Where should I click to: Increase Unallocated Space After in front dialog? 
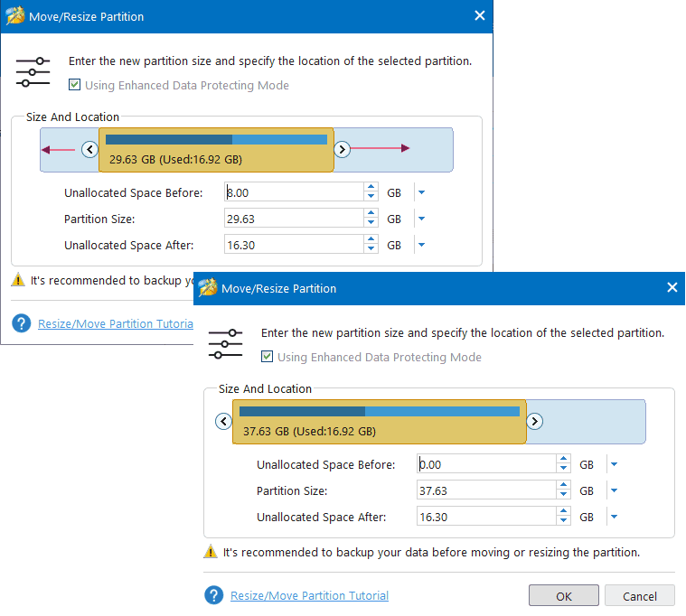[563, 511]
